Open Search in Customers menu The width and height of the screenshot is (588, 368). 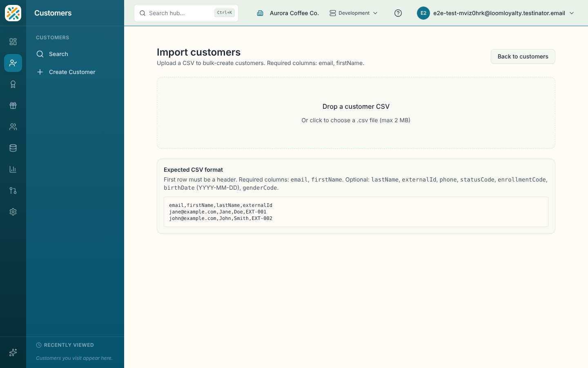75,54
